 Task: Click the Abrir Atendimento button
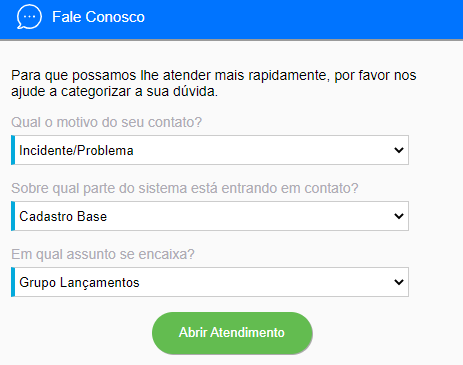(232, 333)
